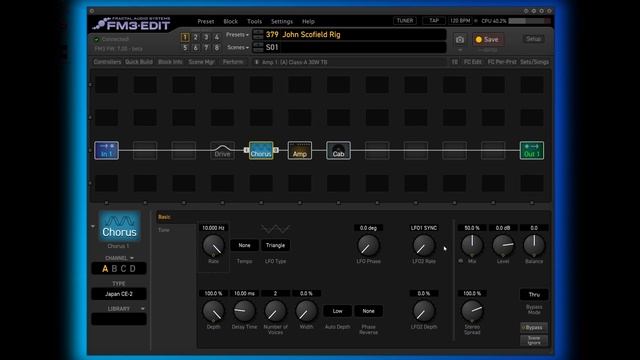
Task: Select scene 1 button
Action: (185, 37)
